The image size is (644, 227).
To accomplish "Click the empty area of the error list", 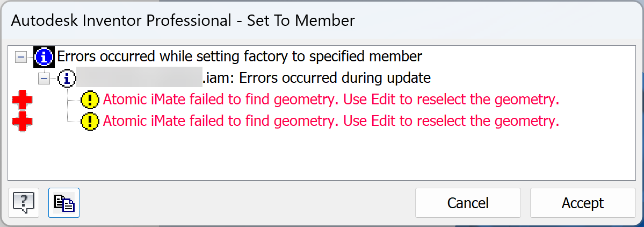I will coord(322,156).
